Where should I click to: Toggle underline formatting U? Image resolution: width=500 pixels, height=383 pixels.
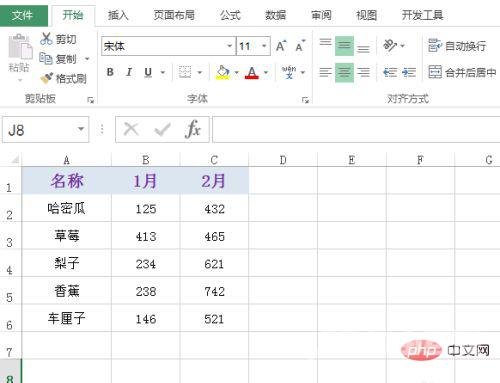(148, 72)
